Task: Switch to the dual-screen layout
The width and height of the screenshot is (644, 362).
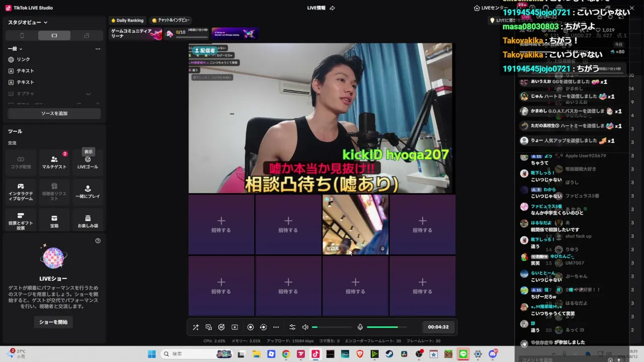Action: click(87, 36)
